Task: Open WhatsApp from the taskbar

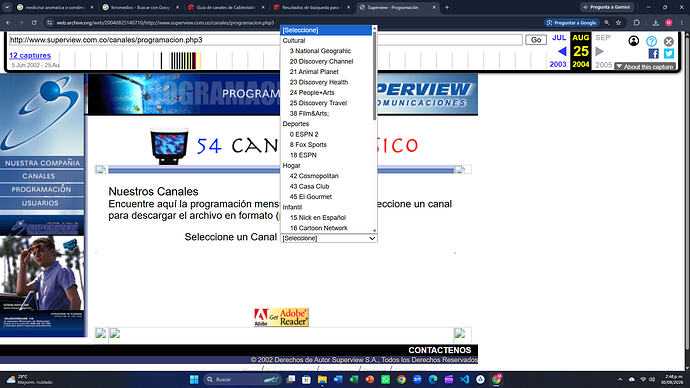Action: (x=385, y=379)
